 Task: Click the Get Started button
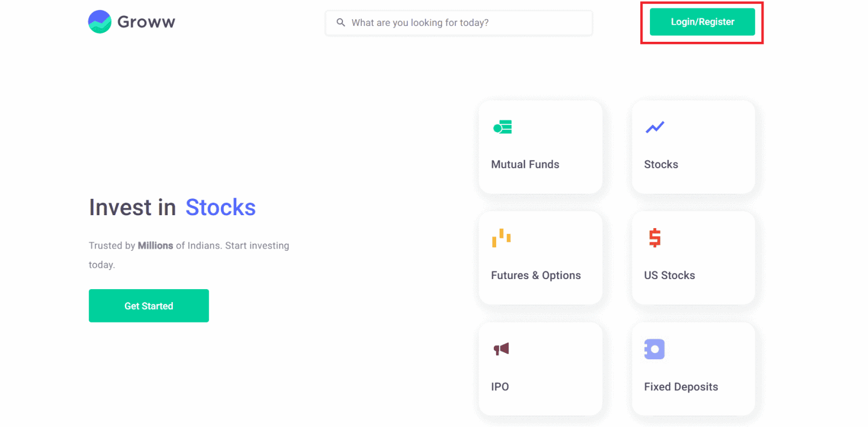point(149,306)
